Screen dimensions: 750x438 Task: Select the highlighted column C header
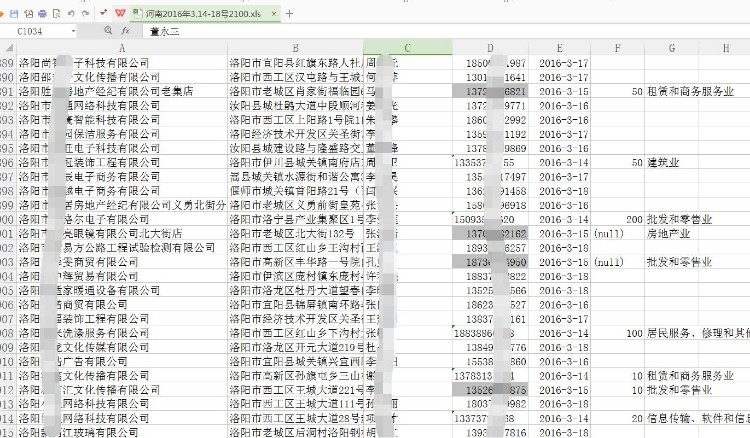(x=408, y=48)
